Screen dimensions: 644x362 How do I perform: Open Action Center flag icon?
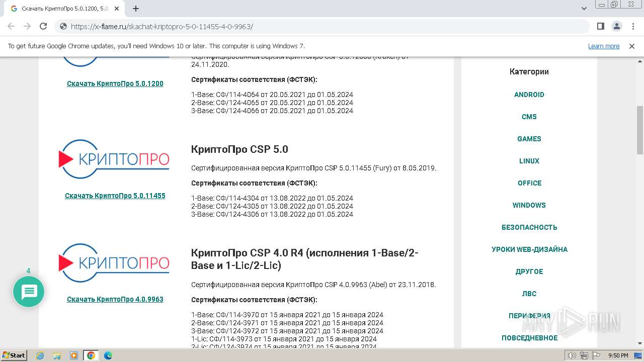[595, 355]
